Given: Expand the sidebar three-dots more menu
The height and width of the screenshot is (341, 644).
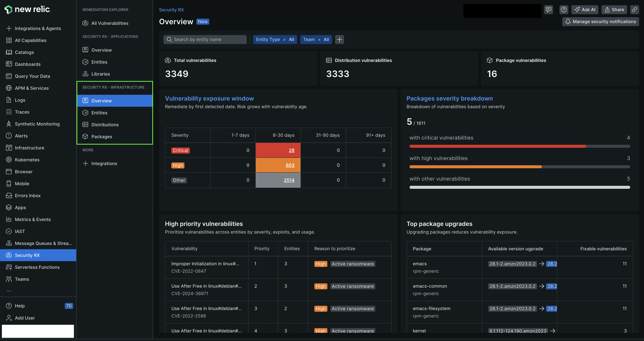Looking at the screenshot, I should [x=9, y=291].
